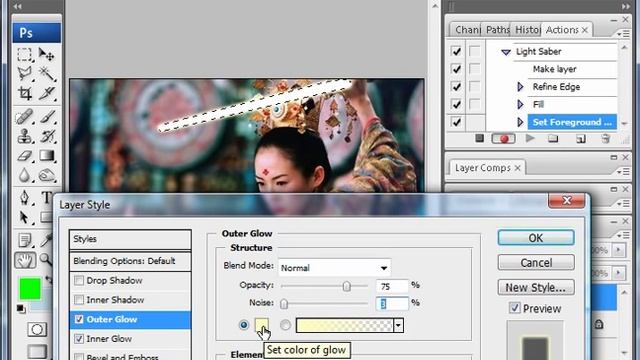This screenshot has height=360, width=640.
Task: Select the Eyedropper tool
Action: tap(46, 240)
